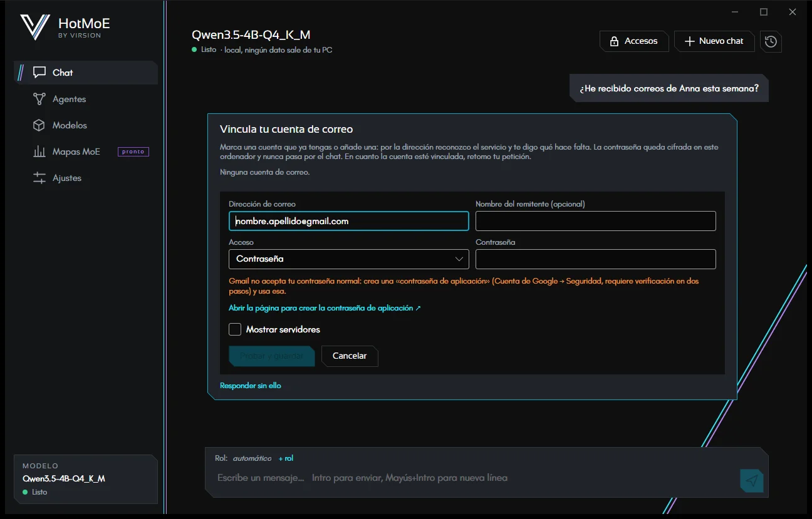Go to the Modelos section
This screenshot has height=519, width=812.
pos(86,125)
